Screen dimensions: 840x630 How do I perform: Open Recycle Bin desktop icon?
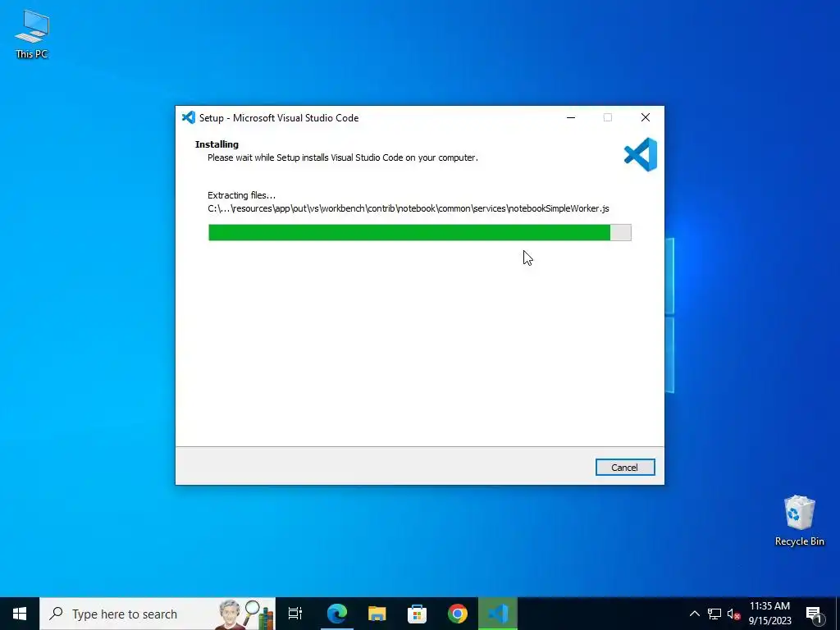pyautogui.click(x=799, y=521)
